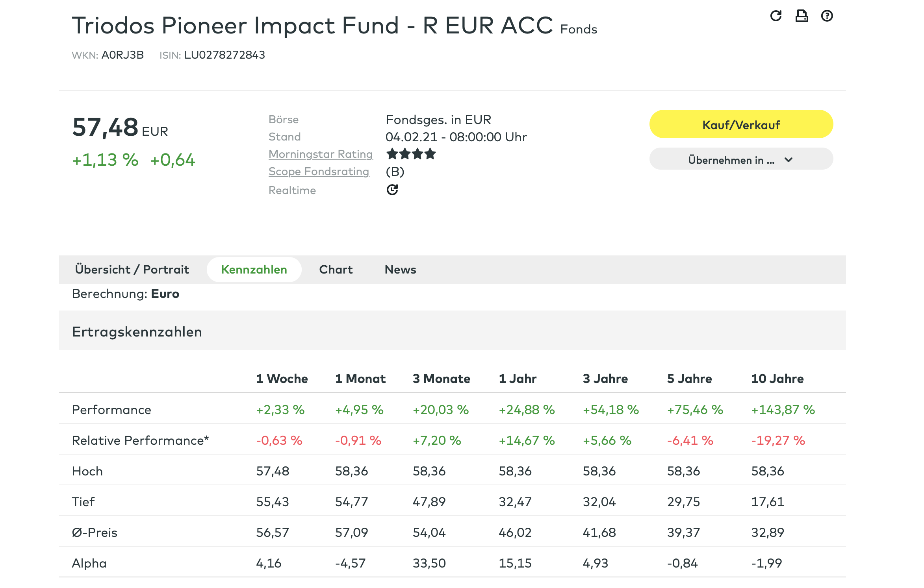Expand the Übernehmen in dropdown chevron
The width and height of the screenshot is (924, 588).
(789, 160)
